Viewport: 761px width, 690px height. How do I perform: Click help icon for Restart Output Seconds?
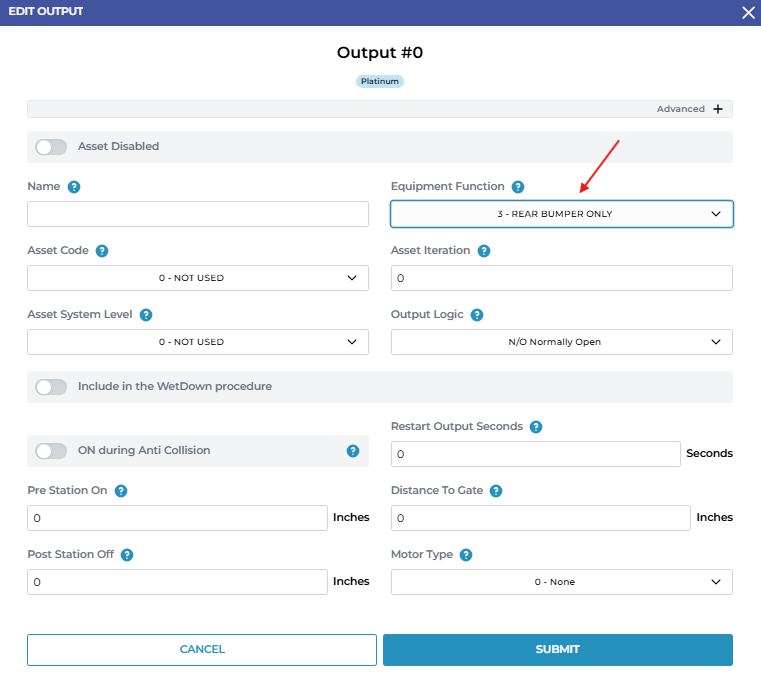point(536,427)
